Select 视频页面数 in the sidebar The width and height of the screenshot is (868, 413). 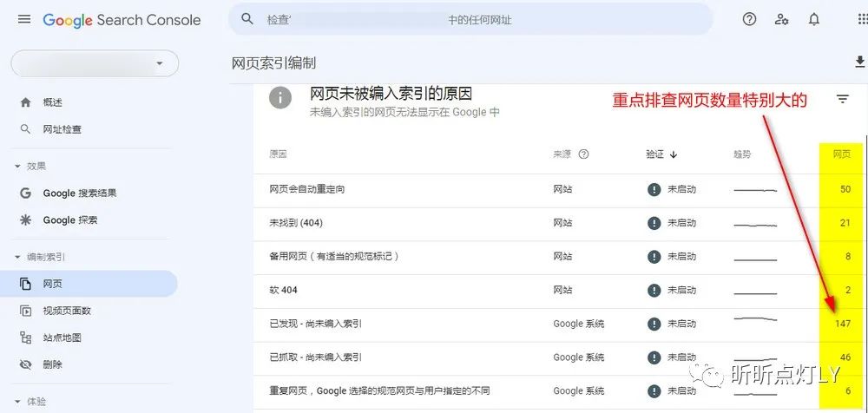pos(67,311)
